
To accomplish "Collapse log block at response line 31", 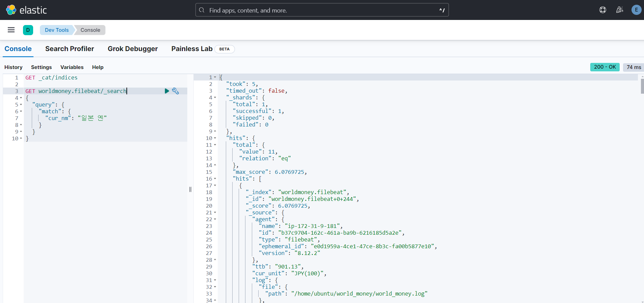I will [215, 280].
